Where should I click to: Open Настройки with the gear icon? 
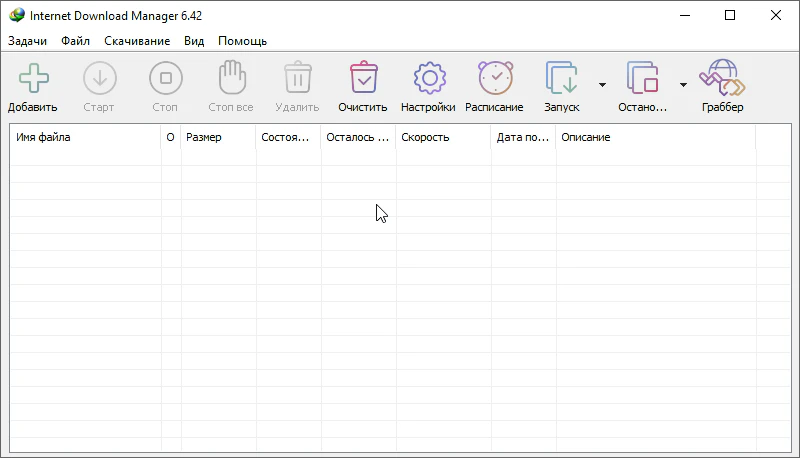pos(428,78)
